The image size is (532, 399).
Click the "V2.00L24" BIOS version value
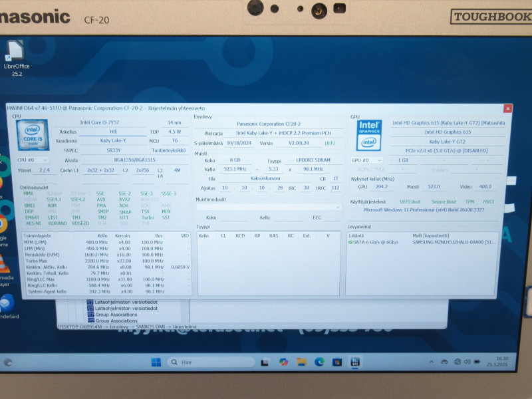[299, 143]
